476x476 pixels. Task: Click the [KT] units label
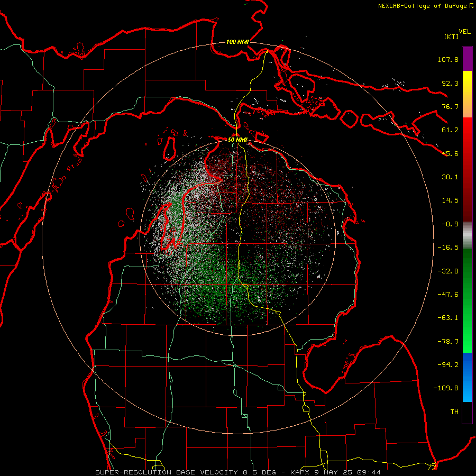pos(451,36)
